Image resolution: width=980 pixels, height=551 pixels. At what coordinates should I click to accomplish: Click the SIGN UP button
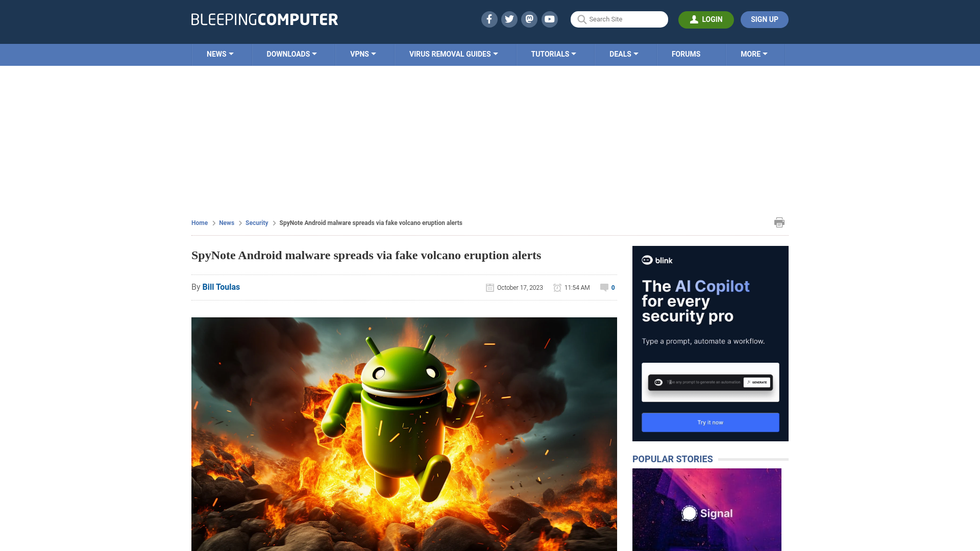click(x=765, y=19)
